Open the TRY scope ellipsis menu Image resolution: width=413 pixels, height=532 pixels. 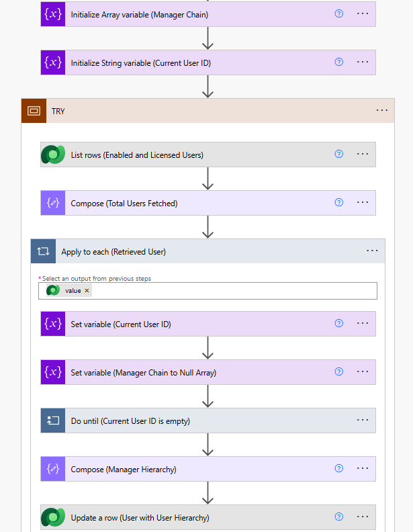[382, 110]
